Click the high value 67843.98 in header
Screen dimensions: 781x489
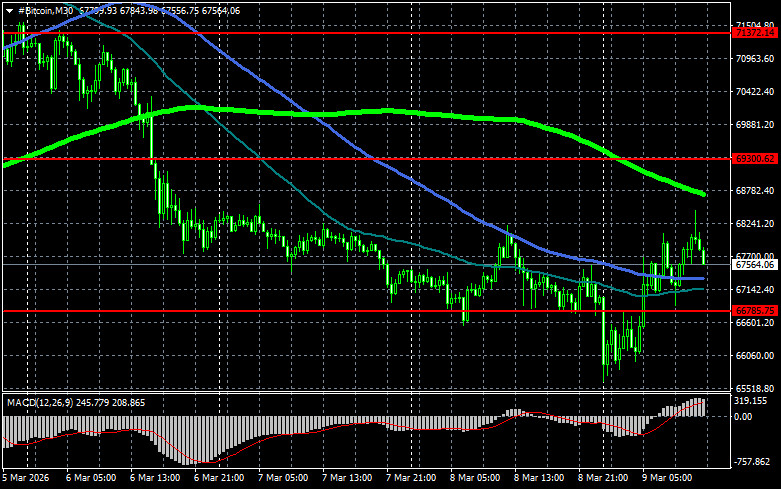(139, 10)
